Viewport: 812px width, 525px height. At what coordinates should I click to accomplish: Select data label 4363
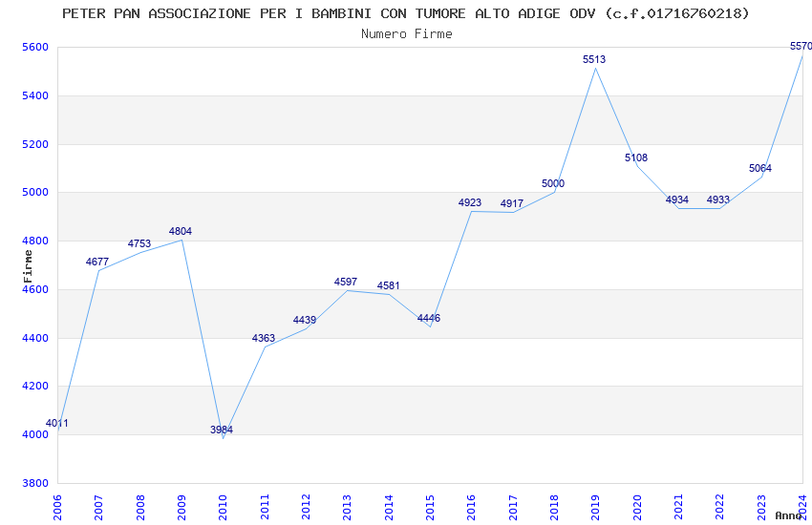point(264,338)
